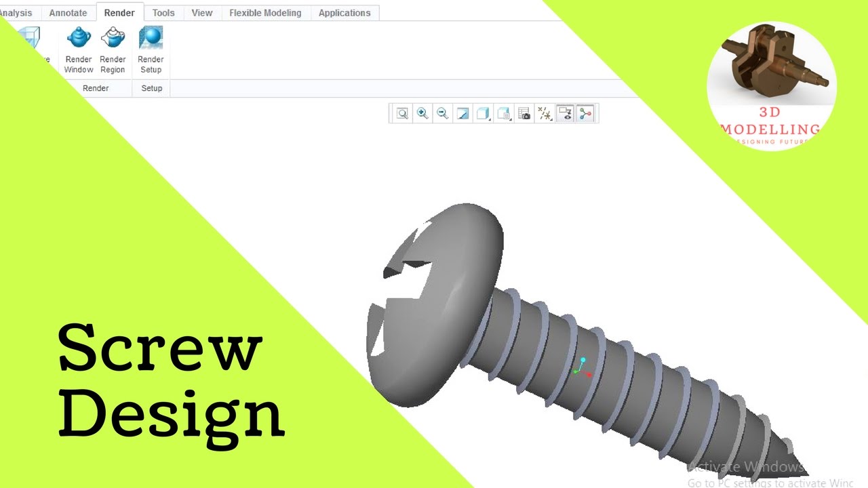Image resolution: width=868 pixels, height=488 pixels.
Task: Select the screw head in the viewport
Action: tap(434, 305)
